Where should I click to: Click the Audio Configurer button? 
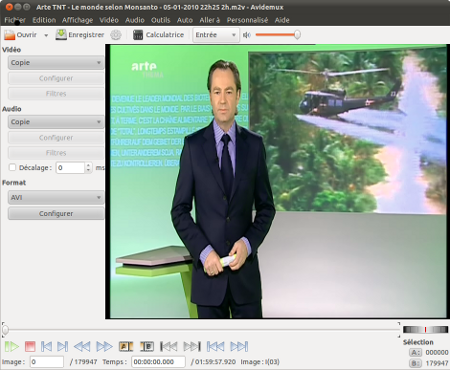click(x=56, y=138)
